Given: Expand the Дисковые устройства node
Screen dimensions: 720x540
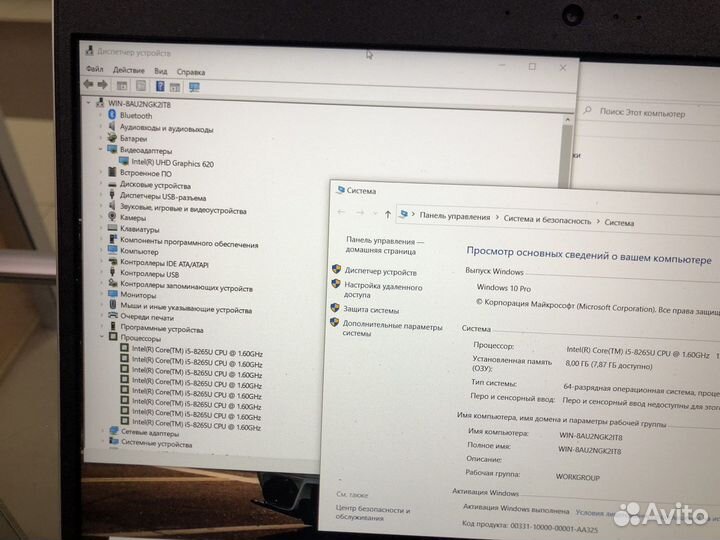Looking at the screenshot, I should point(102,184).
